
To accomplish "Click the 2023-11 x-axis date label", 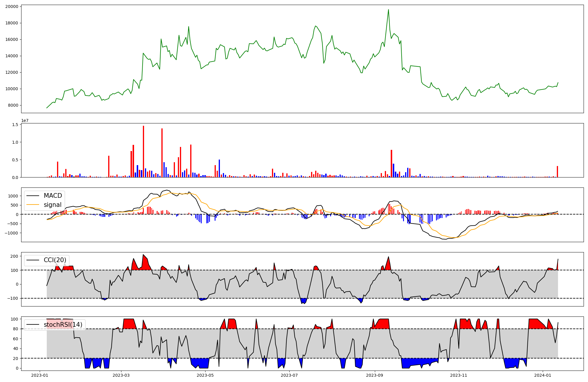I will [x=459, y=375].
